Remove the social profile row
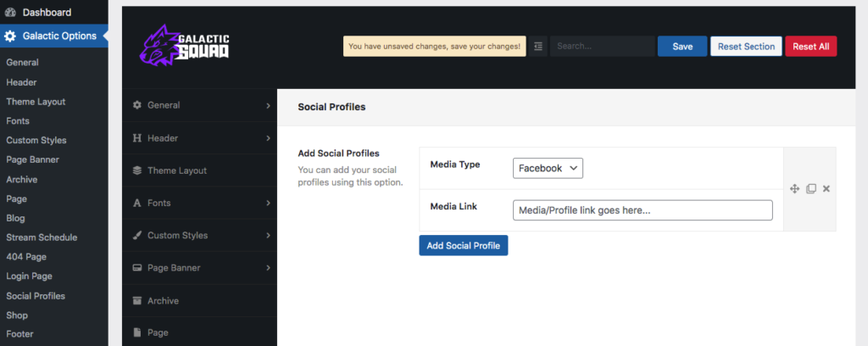Viewport: 868px width, 346px height. [826, 189]
